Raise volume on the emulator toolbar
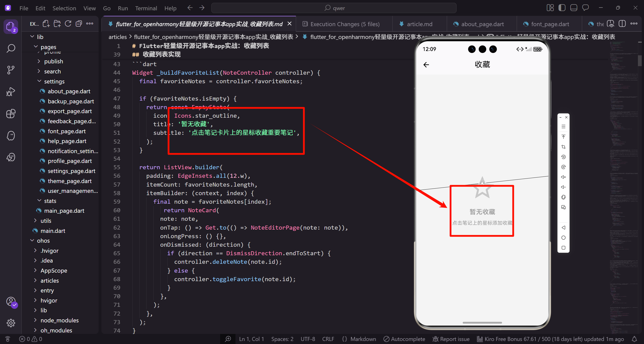Screen dimensions: 644x344 [563, 177]
